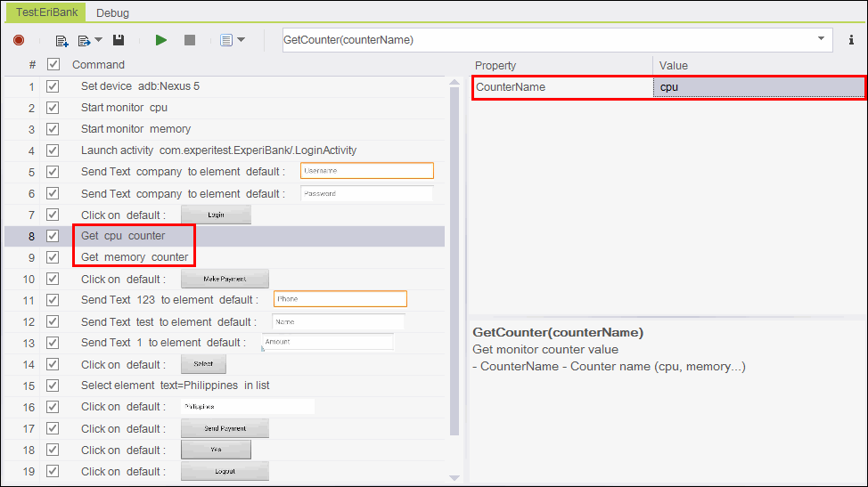The width and height of the screenshot is (868, 487).
Task: Expand the list view dropdown arrow
Action: pos(241,40)
